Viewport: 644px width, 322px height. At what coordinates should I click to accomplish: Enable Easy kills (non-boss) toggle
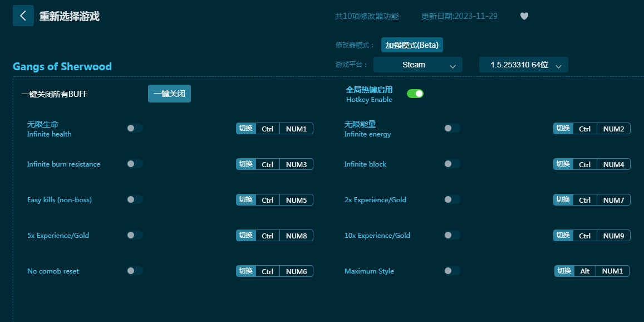(x=134, y=199)
